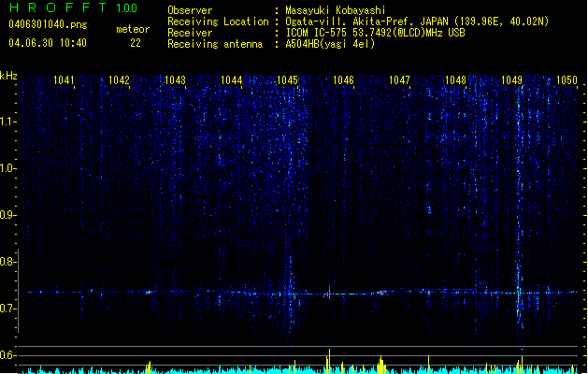Click the 1049 time axis label
Image resolution: width=588 pixels, height=374 pixels.
(x=511, y=80)
